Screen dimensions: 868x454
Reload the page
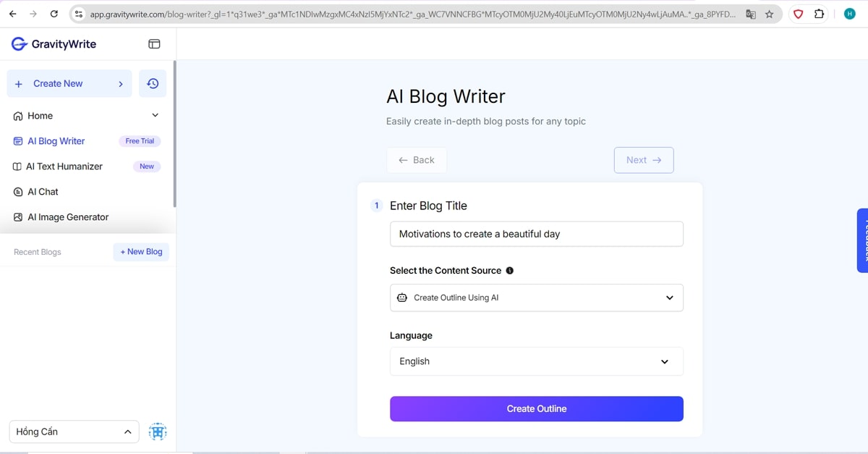(54, 14)
